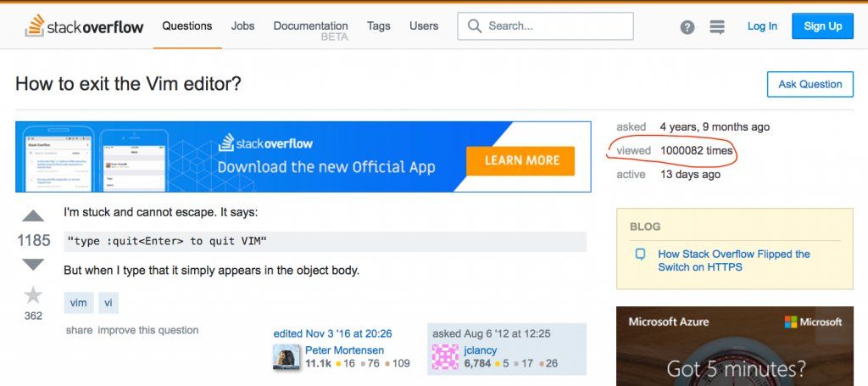Screen dimensions: 868x386
Task: Open Documentation BETA page
Action: (310, 31)
